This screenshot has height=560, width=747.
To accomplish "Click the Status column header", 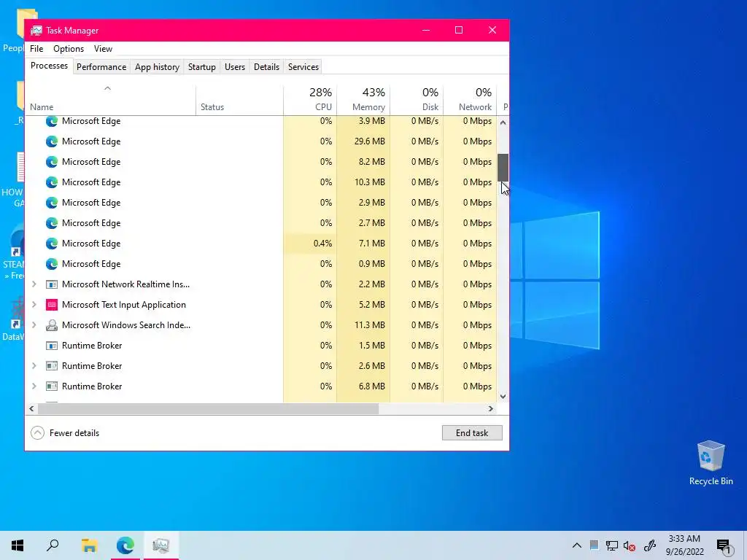I will click(x=239, y=100).
